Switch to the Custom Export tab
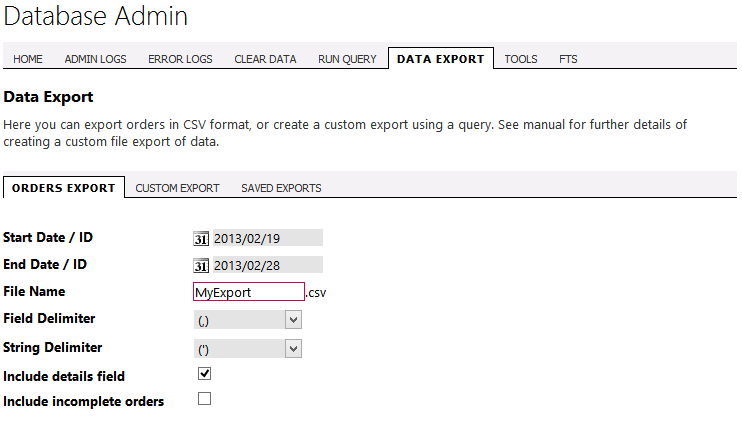Screen dimensions: 742x422 point(177,188)
